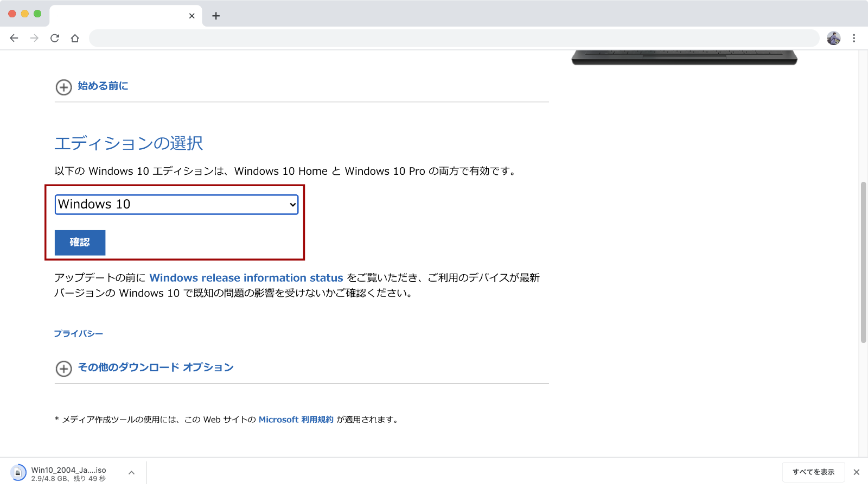Expand the 始める前に section

point(92,86)
